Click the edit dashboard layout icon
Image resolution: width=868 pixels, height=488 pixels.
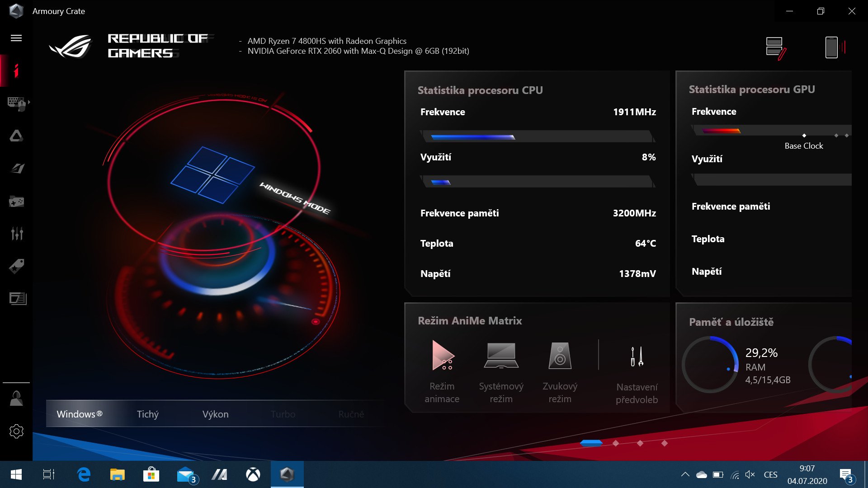776,48
